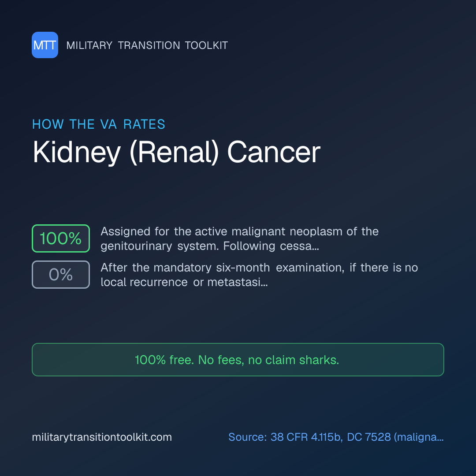This screenshot has width=476, height=476.
Task: Click the word 'TOOLKIT' in header
Action: [x=206, y=45]
